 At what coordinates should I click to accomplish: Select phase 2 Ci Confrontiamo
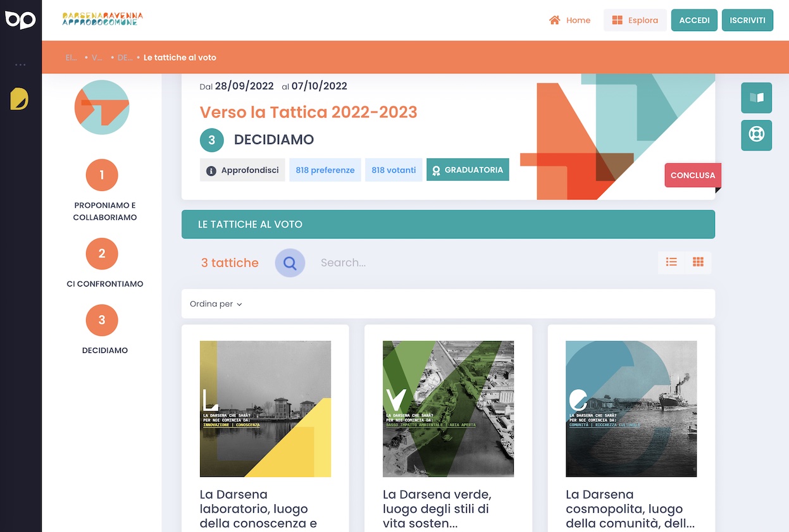point(102,254)
